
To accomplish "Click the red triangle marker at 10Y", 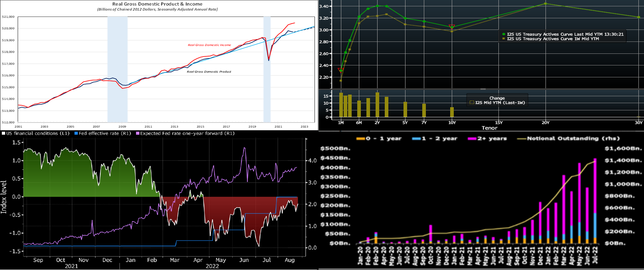I will pos(452,26).
